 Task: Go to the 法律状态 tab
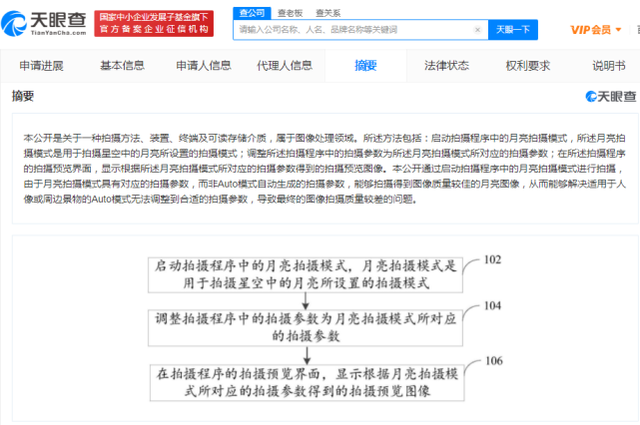(447, 66)
